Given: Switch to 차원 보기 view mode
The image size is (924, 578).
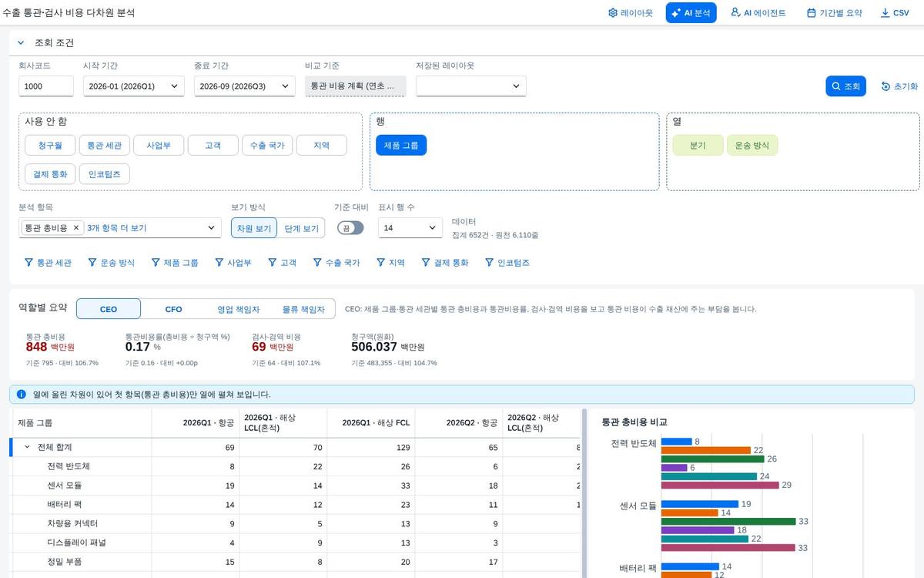Looking at the screenshot, I should [254, 228].
